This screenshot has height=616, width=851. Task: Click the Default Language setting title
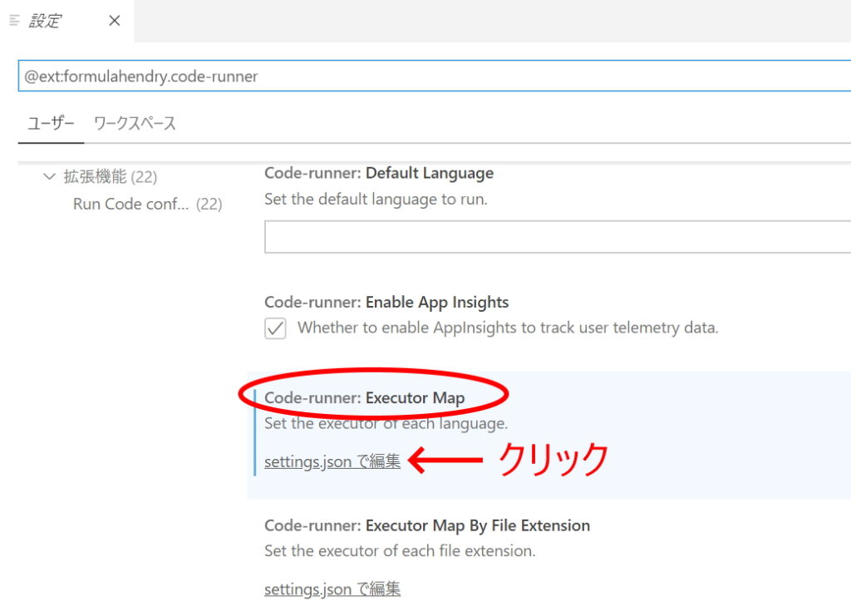(379, 173)
